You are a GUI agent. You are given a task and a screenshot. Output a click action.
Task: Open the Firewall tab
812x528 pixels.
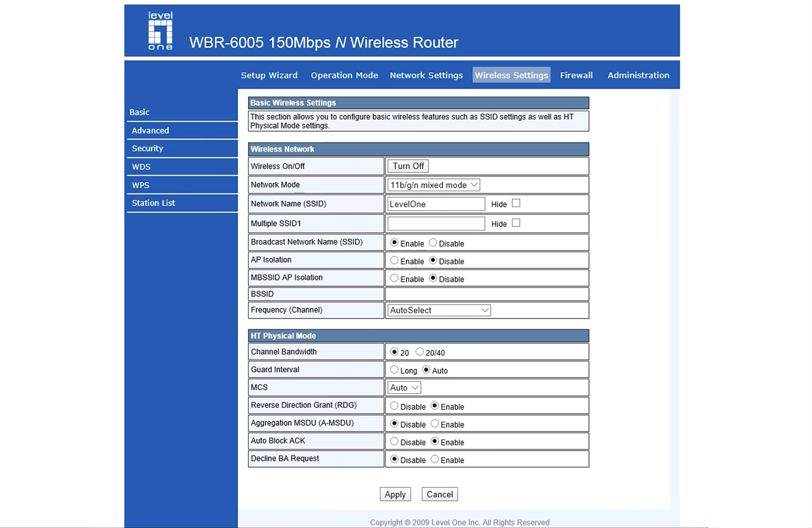tap(576, 75)
